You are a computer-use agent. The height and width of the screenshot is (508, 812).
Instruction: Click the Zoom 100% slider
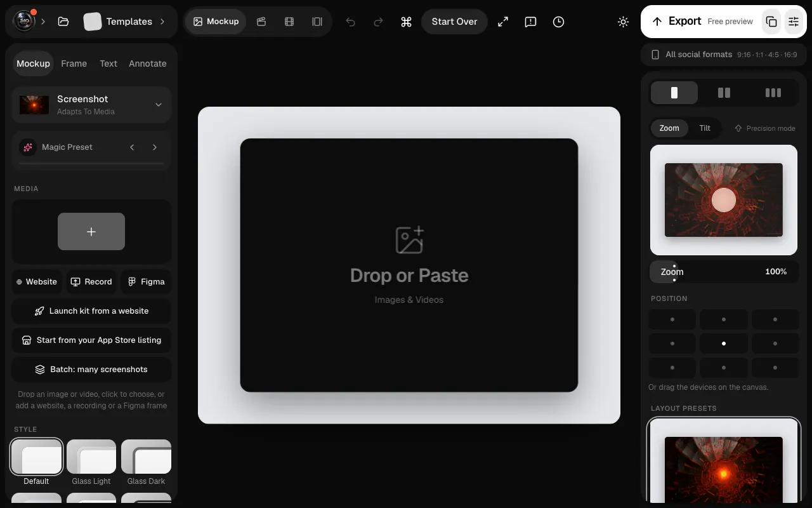(724, 272)
